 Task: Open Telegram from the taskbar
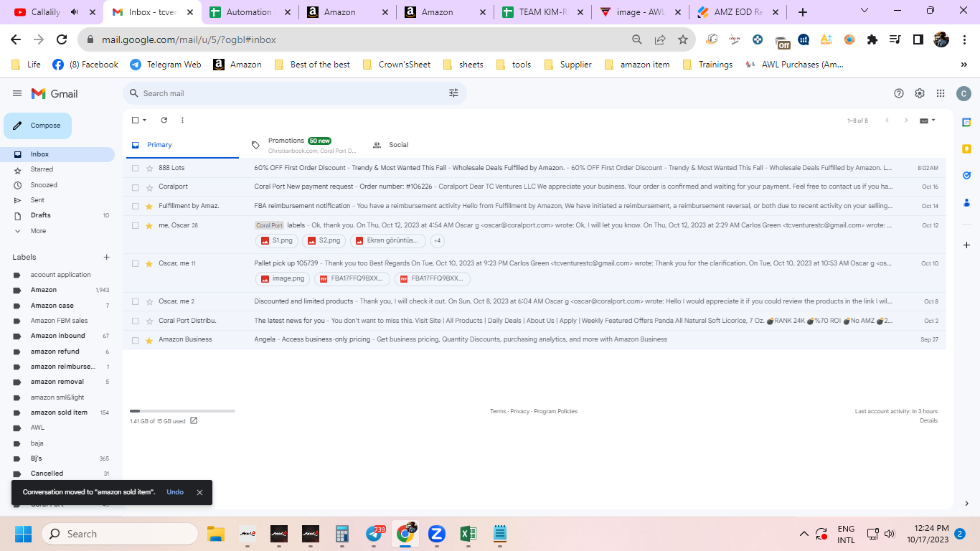(x=374, y=534)
